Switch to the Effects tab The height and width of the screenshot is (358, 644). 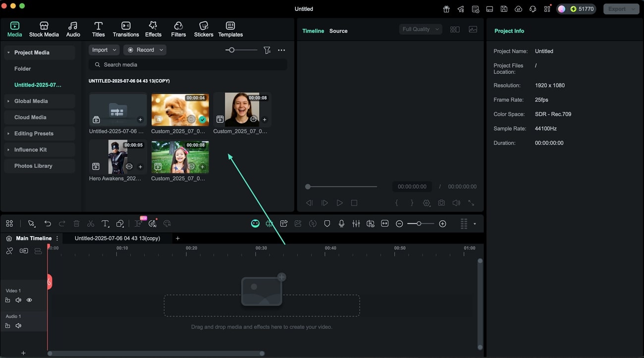[x=153, y=29]
